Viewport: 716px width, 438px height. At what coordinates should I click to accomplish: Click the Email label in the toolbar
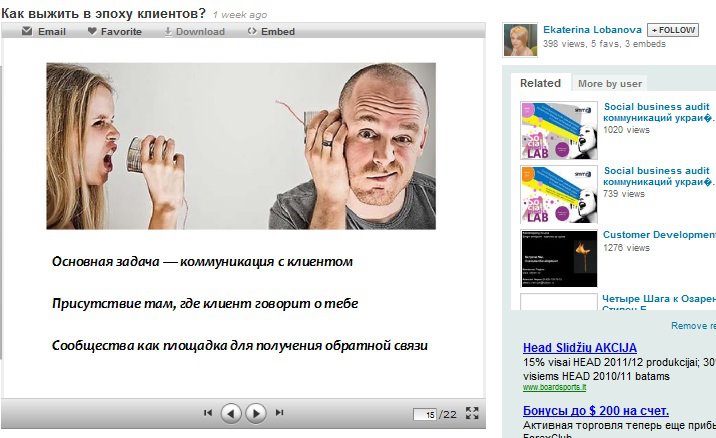[52, 32]
